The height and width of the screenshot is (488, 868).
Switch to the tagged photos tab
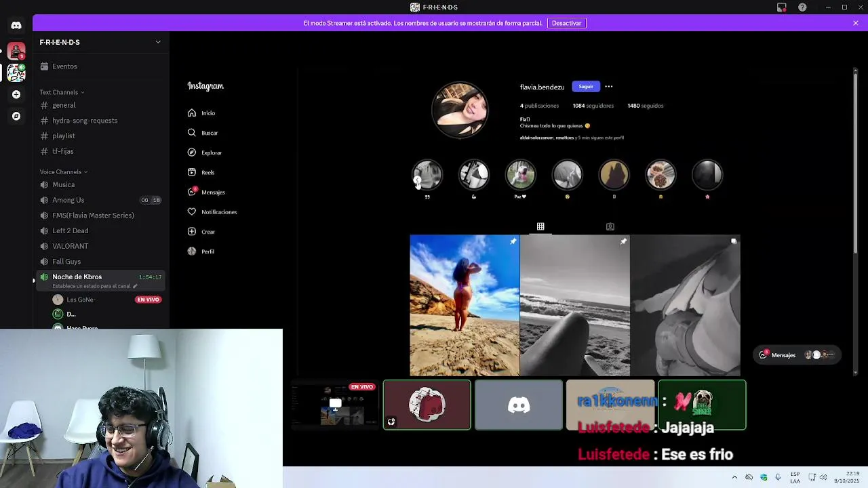pos(610,226)
